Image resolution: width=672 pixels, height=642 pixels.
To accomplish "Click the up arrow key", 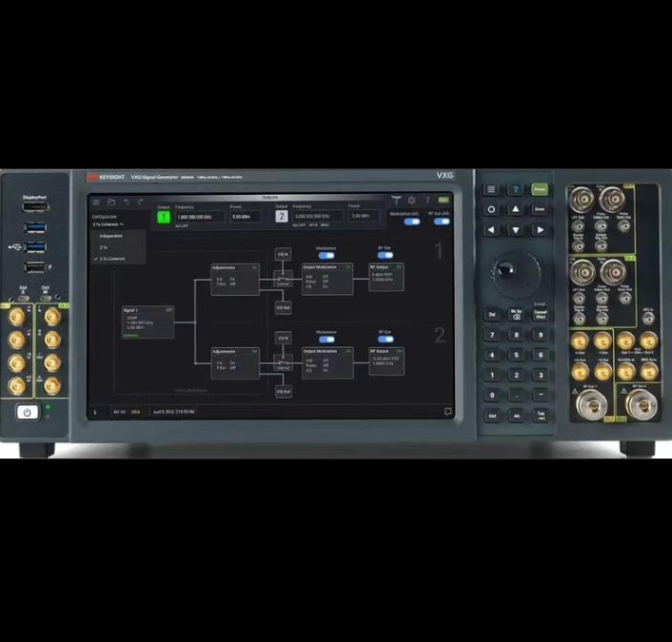I will point(516,209).
